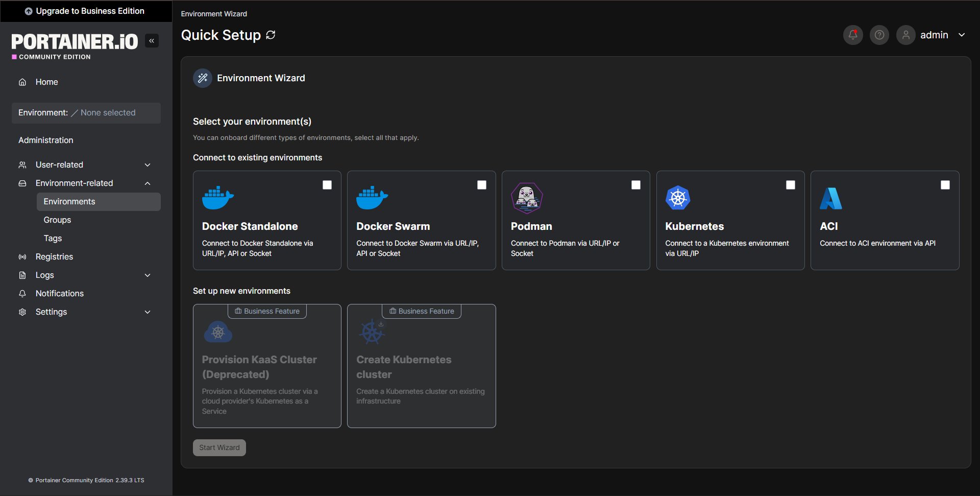Click 'Connect to ACI environment via API' text

pyautogui.click(x=877, y=244)
